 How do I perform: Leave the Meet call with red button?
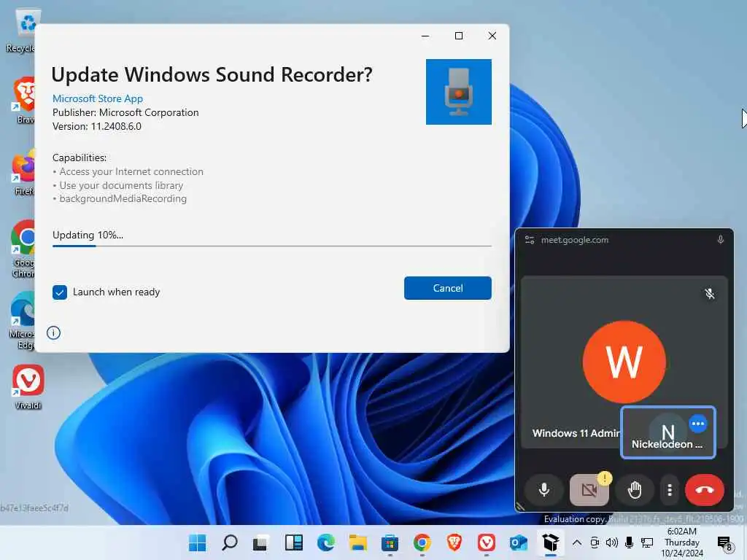[x=704, y=489]
